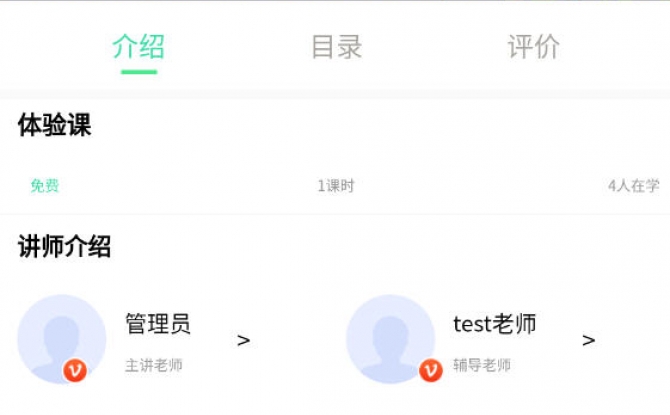Click the 讲师介绍 section heading

pyautogui.click(x=65, y=247)
